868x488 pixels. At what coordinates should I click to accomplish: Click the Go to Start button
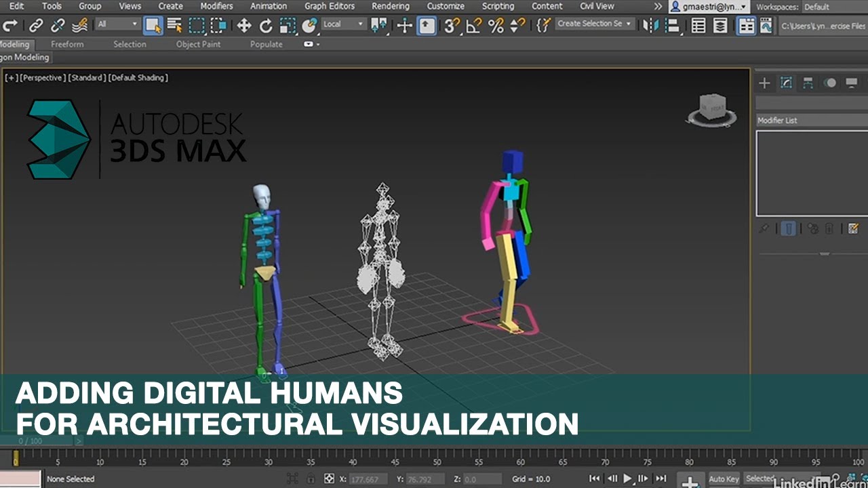point(595,479)
